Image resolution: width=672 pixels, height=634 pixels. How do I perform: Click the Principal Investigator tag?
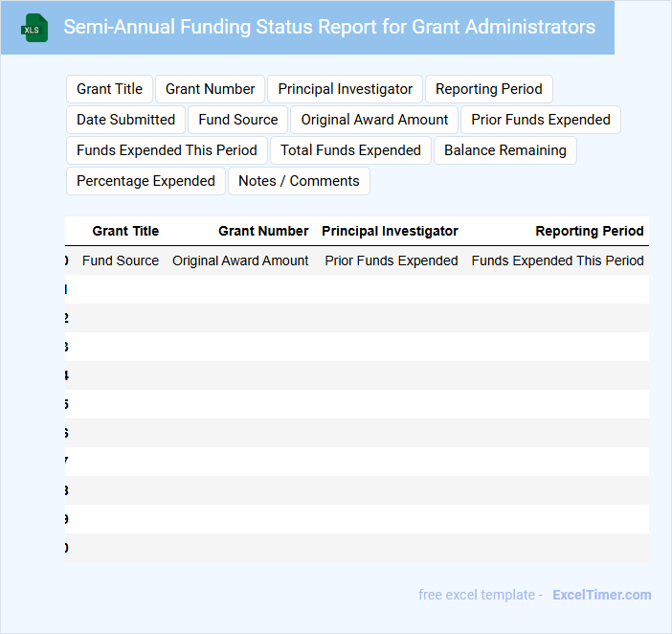tap(345, 89)
